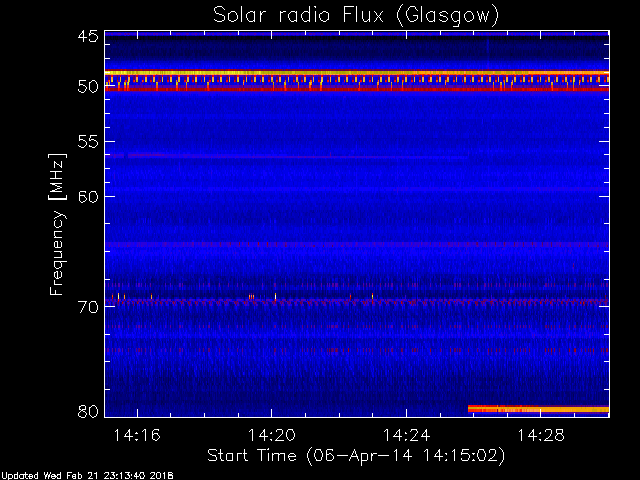Click the red band at 50 MHz
Image resolution: width=640 pixels, height=480 pixels.
click(357, 89)
